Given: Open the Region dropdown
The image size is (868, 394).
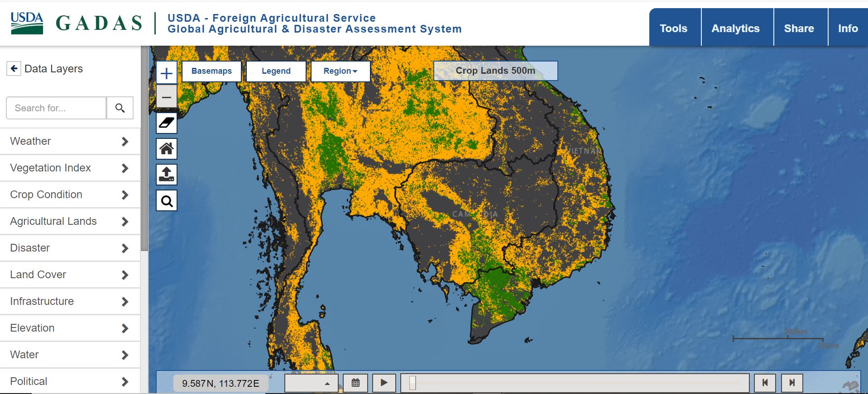Looking at the screenshot, I should tap(340, 71).
